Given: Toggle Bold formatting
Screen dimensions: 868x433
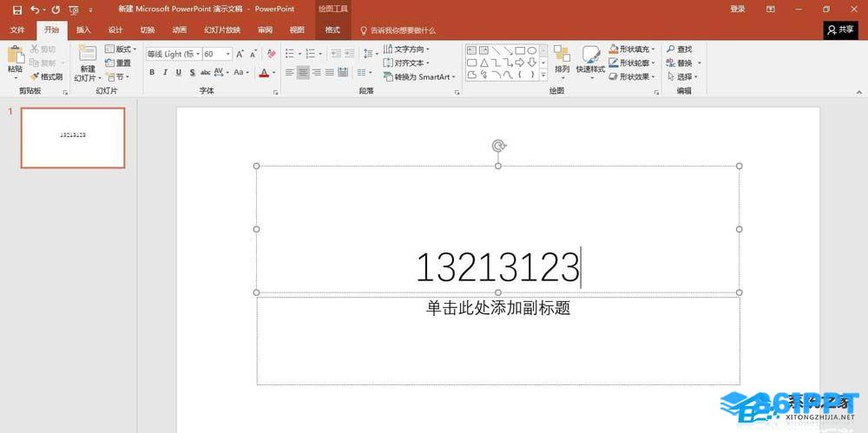Looking at the screenshot, I should pos(152,72).
